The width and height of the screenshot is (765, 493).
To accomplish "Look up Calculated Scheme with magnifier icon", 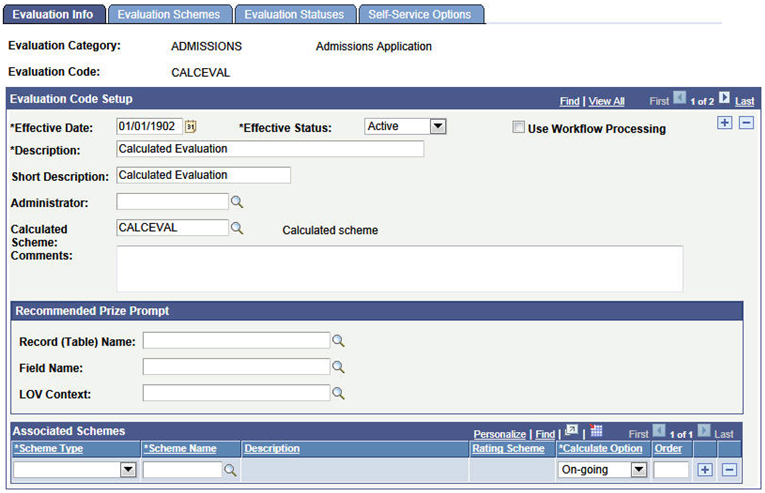I will click(x=237, y=228).
